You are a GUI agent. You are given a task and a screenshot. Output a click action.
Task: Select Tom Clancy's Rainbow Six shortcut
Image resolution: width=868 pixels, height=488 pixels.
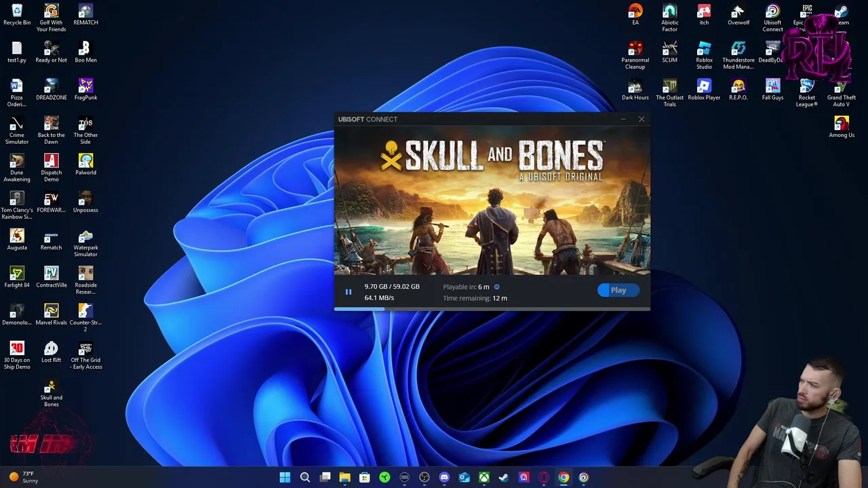point(17,206)
